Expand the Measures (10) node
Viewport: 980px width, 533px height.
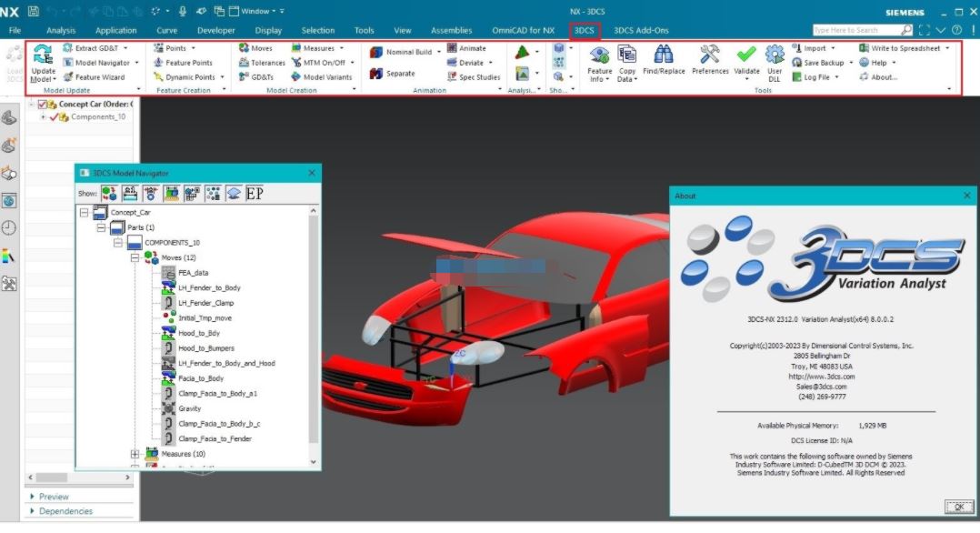133,453
